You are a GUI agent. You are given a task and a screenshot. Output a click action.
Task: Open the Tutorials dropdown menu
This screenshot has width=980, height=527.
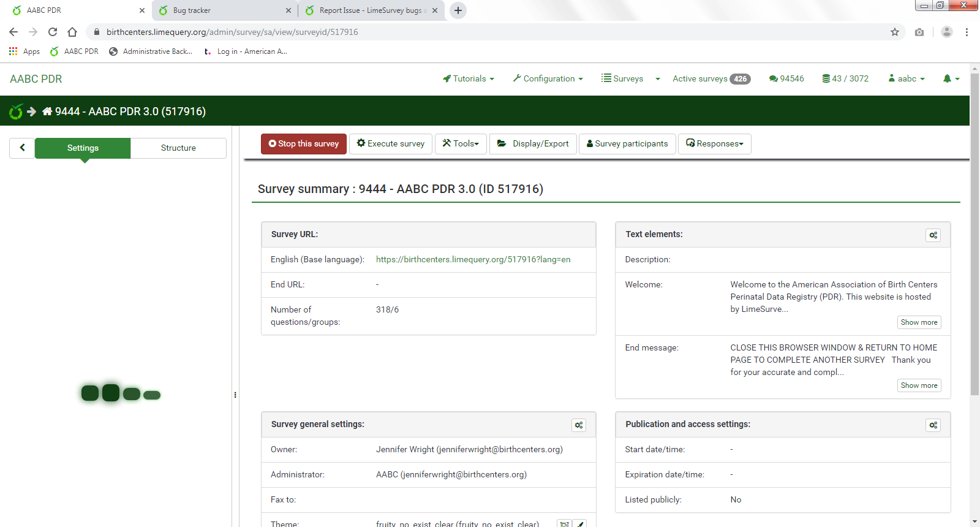click(x=469, y=78)
